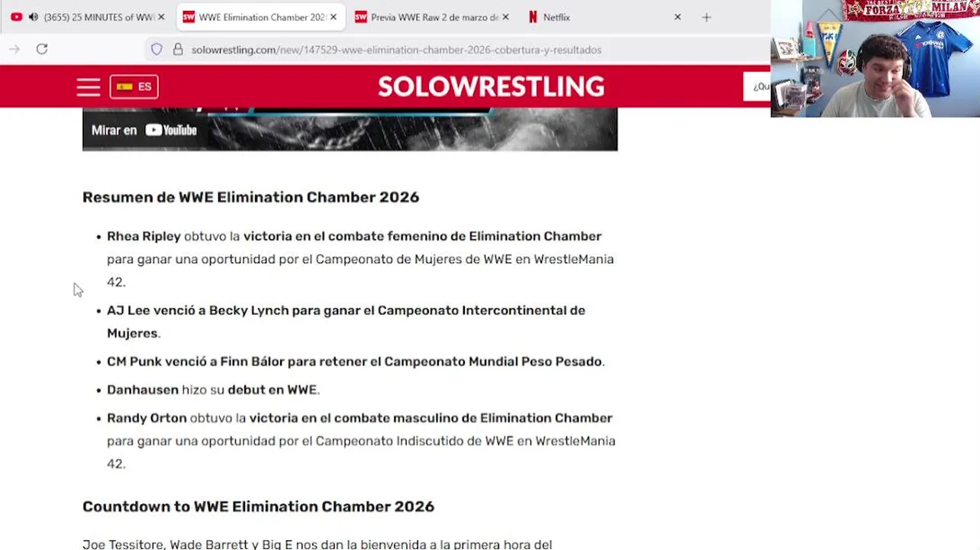Close the YouTube 25 MINUTES tab
The height and width of the screenshot is (550, 980).
161,17
